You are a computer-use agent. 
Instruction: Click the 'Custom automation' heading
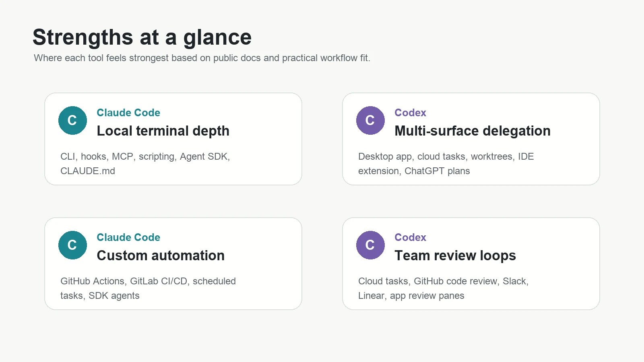pos(161,255)
